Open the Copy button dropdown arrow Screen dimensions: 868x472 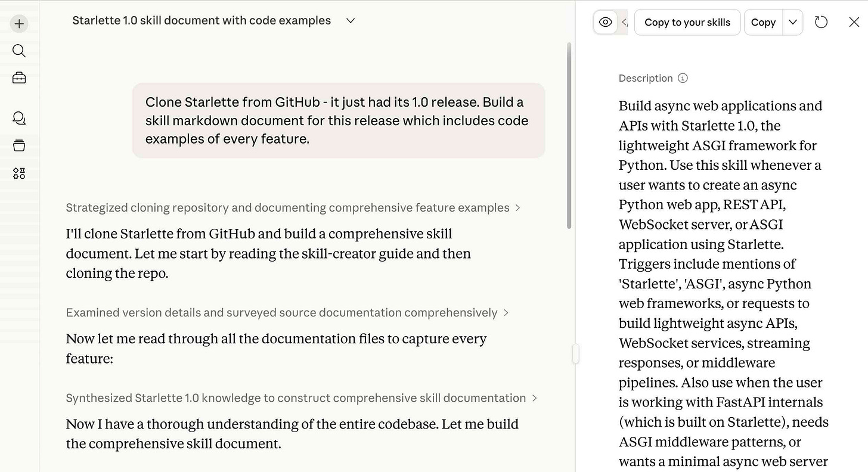[x=793, y=22]
